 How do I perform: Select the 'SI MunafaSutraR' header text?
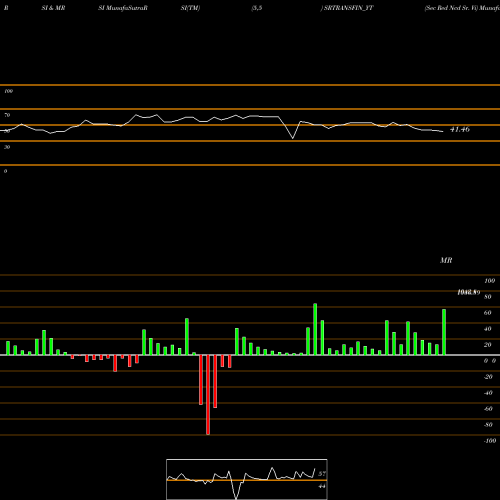click(123, 8)
